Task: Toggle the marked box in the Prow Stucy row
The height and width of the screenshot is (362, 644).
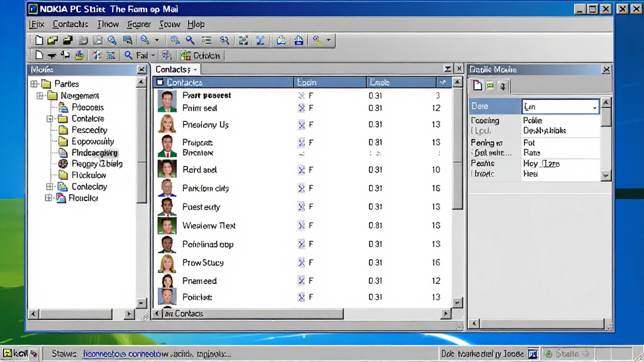Action: click(301, 262)
